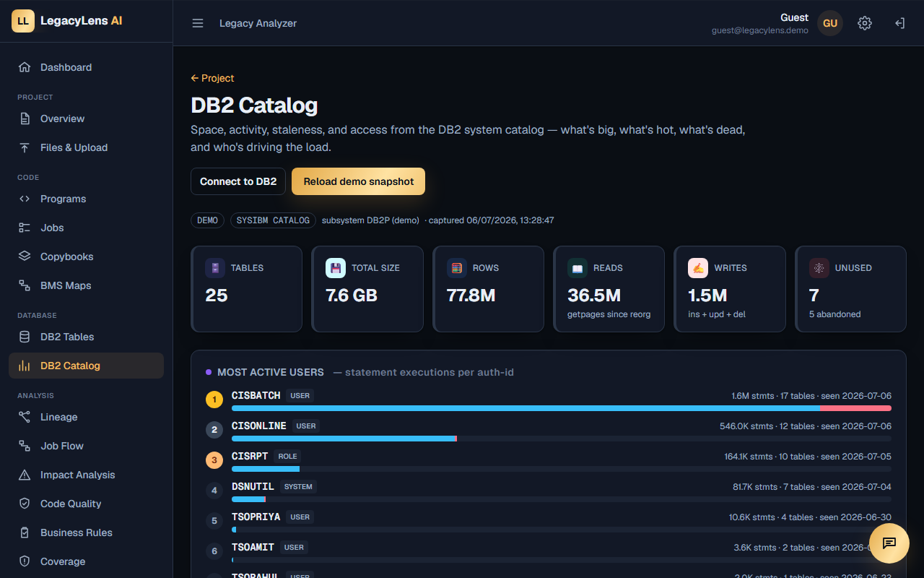Select the DSNUTIL user name
The image size is (924, 578).
point(253,487)
